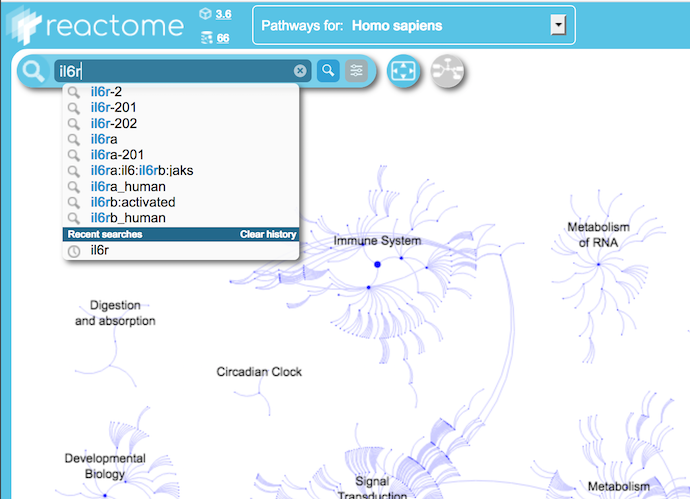Image resolution: width=690 pixels, height=499 pixels.
Task: Select il6rb_human suggestion
Action: click(127, 218)
